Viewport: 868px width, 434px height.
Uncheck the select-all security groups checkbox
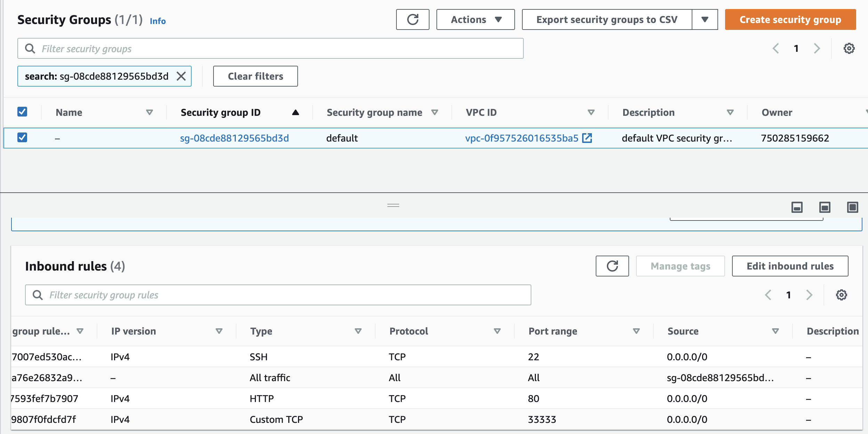pos(22,112)
